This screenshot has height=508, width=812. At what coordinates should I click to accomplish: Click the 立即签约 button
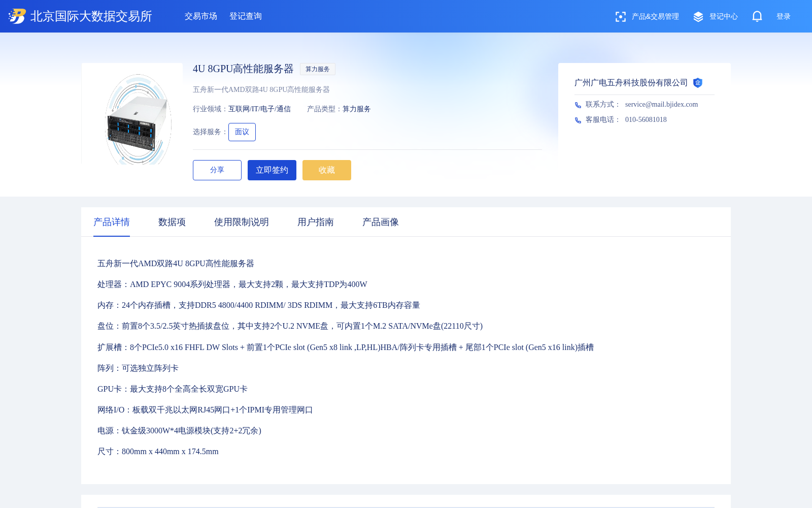point(272,170)
